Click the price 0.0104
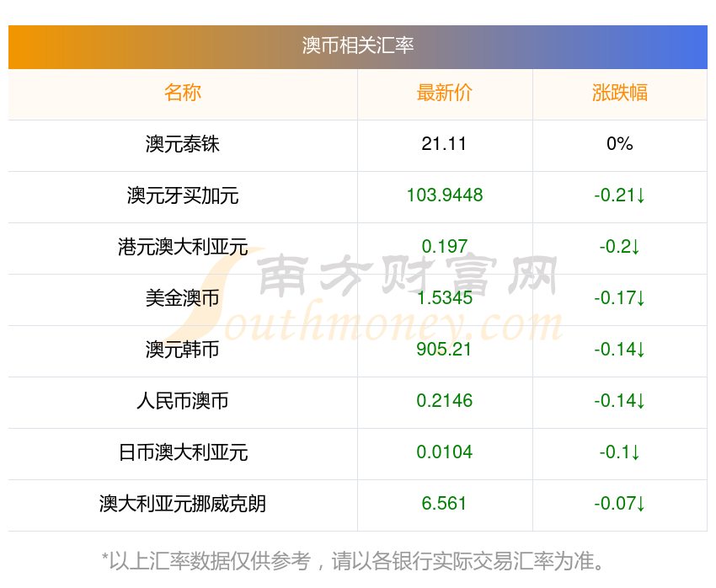The image size is (716, 588). click(444, 452)
